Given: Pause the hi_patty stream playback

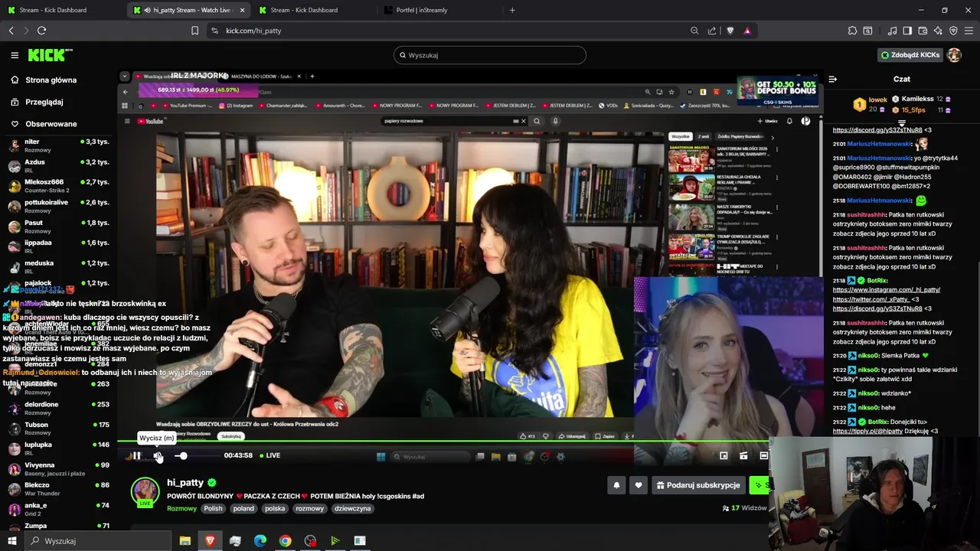Looking at the screenshot, I should [136, 456].
